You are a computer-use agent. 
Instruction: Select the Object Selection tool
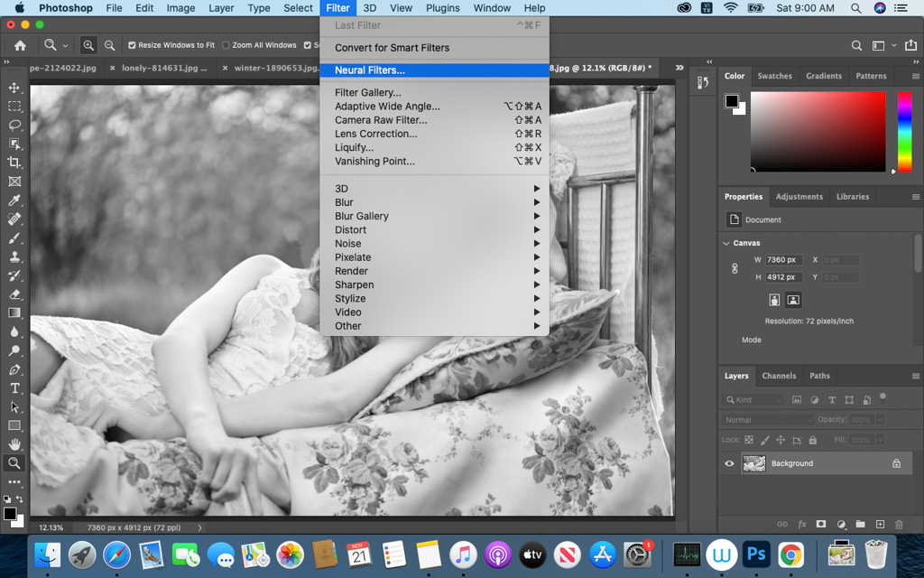pyautogui.click(x=14, y=144)
